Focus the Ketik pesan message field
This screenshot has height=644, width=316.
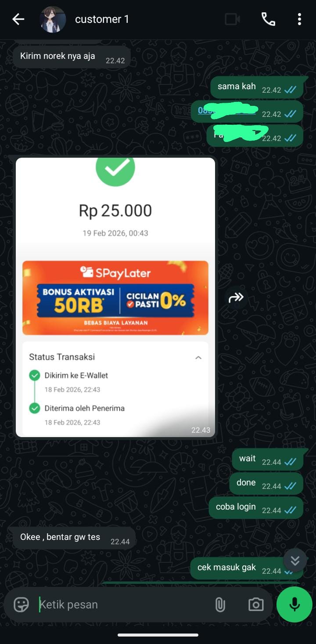tap(123, 605)
